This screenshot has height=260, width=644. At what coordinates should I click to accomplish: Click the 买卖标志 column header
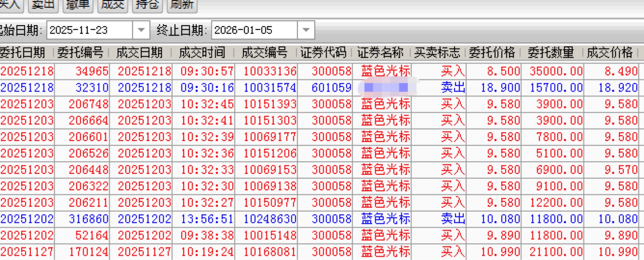pos(437,52)
